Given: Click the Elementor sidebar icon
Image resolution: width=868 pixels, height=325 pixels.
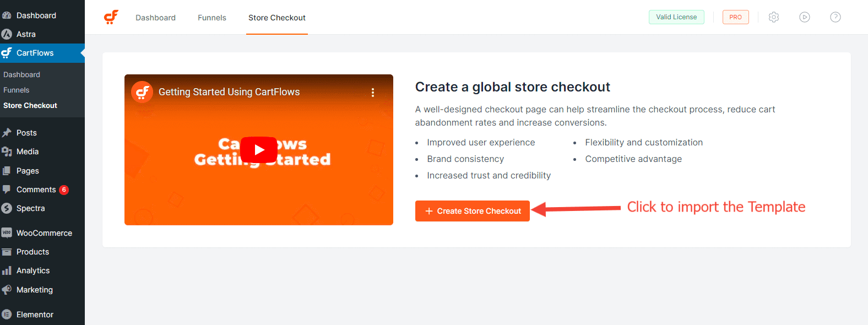Looking at the screenshot, I should (7, 315).
